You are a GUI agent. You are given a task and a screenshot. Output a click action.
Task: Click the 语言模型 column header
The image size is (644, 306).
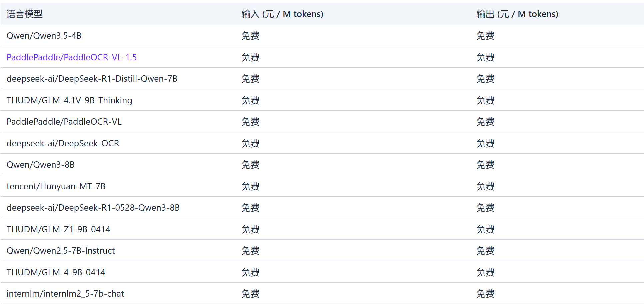[25, 14]
